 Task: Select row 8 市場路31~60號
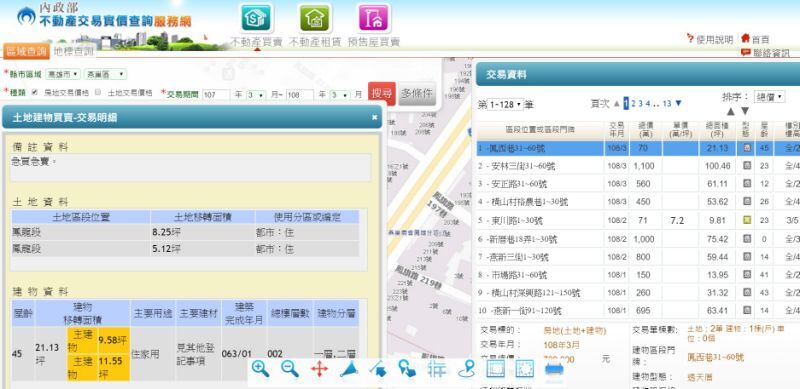coord(638,275)
